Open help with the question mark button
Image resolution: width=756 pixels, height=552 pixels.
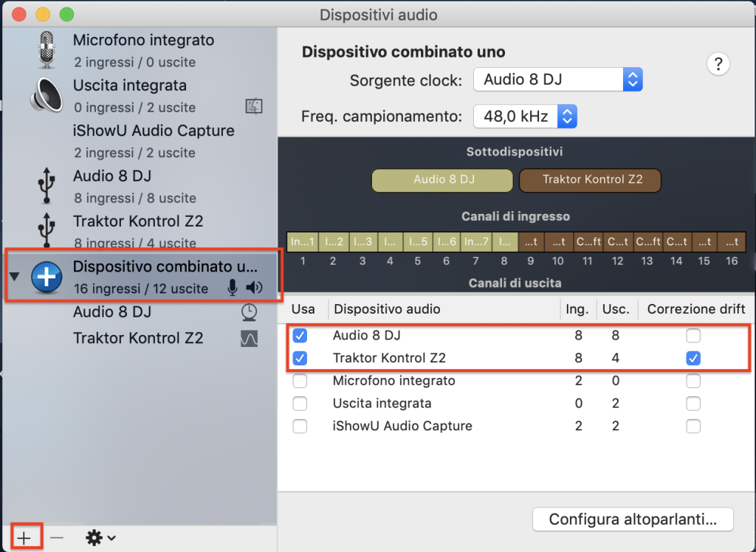(718, 63)
